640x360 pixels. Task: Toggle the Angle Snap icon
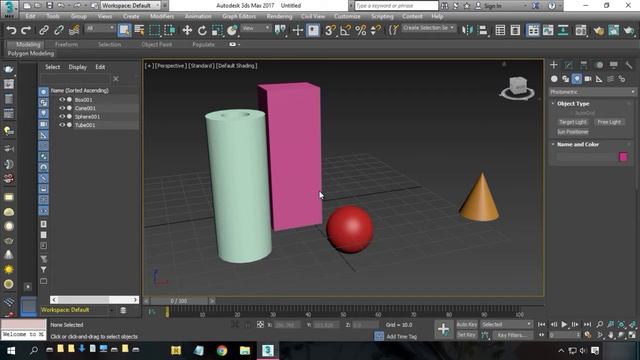coord(345,30)
